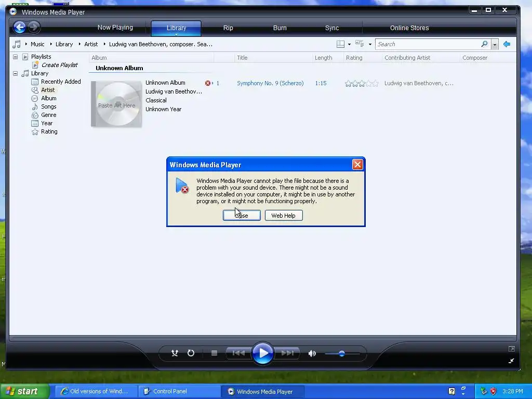This screenshot has width=532, height=399.
Task: Select Artist in the Library tree
Action: [48, 90]
